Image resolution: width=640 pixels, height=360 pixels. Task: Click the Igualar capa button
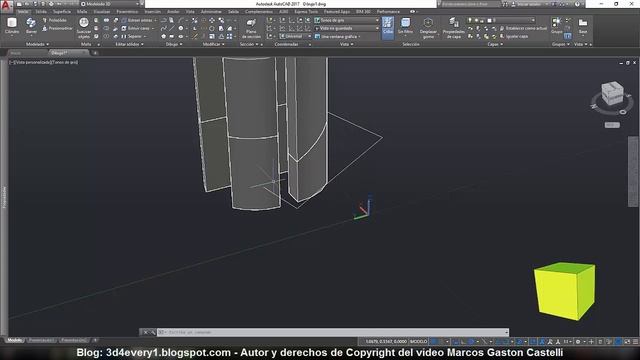[514, 36]
